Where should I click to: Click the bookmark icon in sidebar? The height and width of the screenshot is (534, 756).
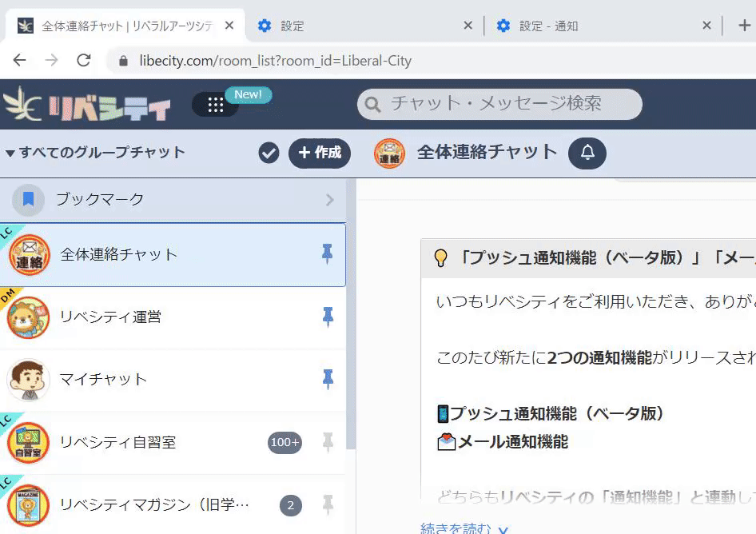[x=29, y=200]
